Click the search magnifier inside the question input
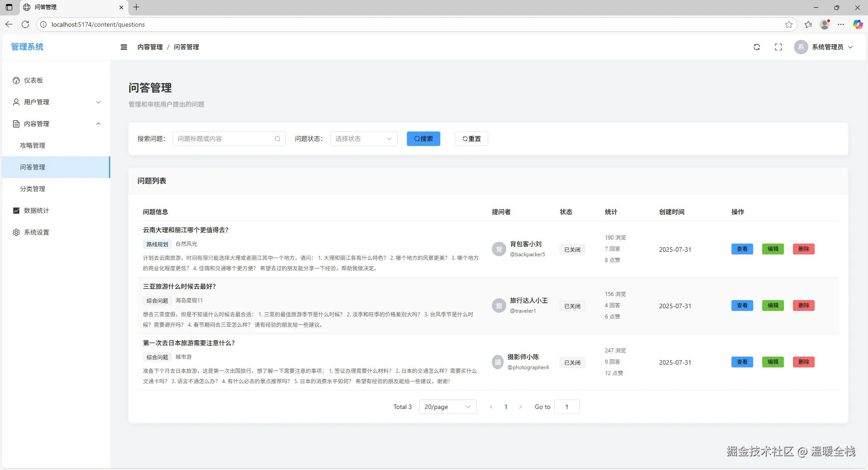The height and width of the screenshot is (470, 868). (x=278, y=139)
